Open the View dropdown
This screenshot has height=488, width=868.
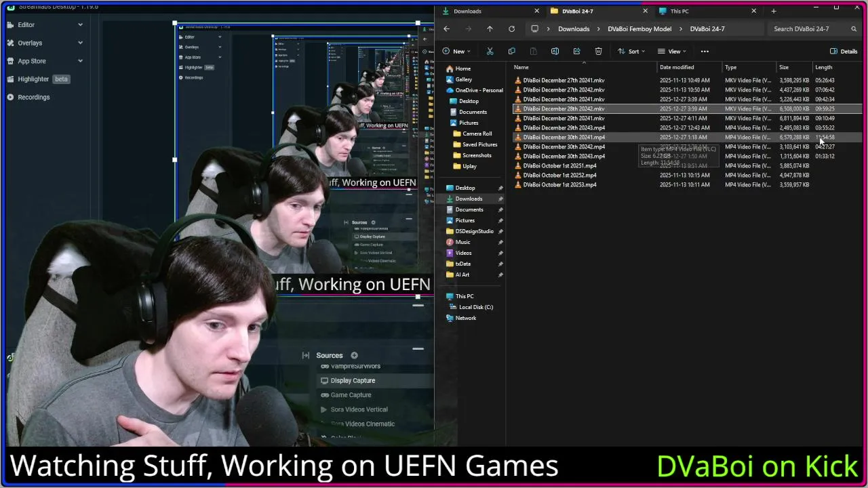[x=671, y=52]
